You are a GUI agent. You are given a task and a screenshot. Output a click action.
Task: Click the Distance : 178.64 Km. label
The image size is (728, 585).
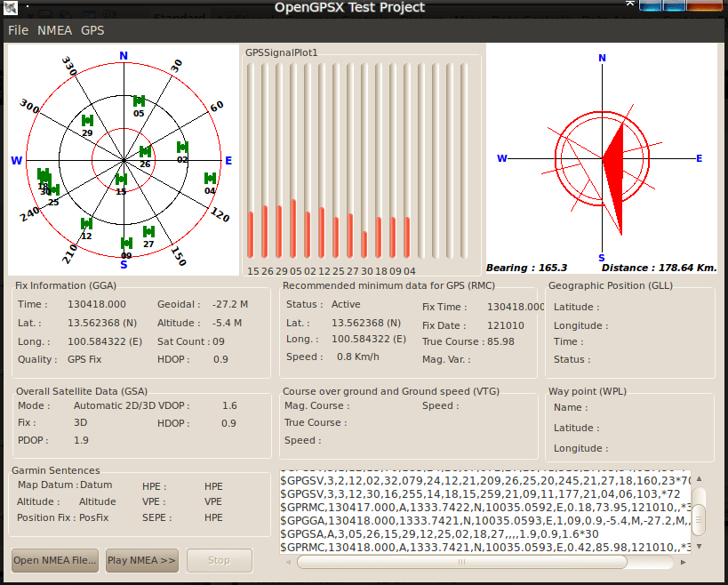coord(660,268)
